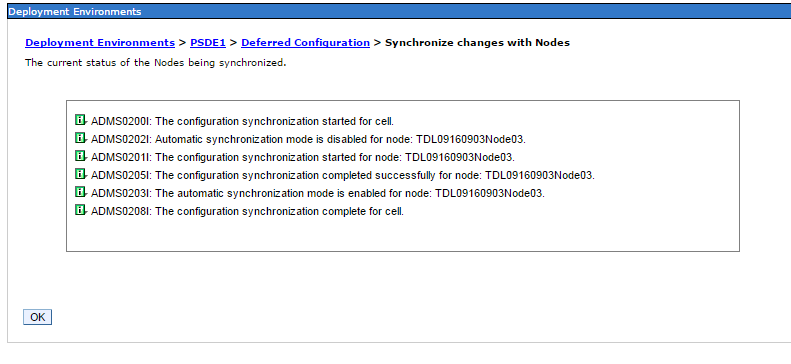791x364 pixels.
Task: Select the ADMS0205I completed successfully message
Action: [343, 175]
